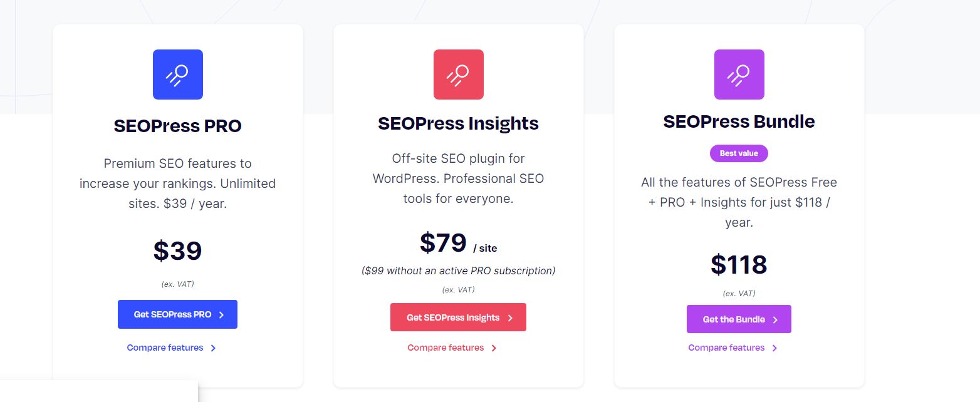Click the red chevron beside Insights Compare features
Viewport: 980px width, 402px height.
(x=494, y=348)
